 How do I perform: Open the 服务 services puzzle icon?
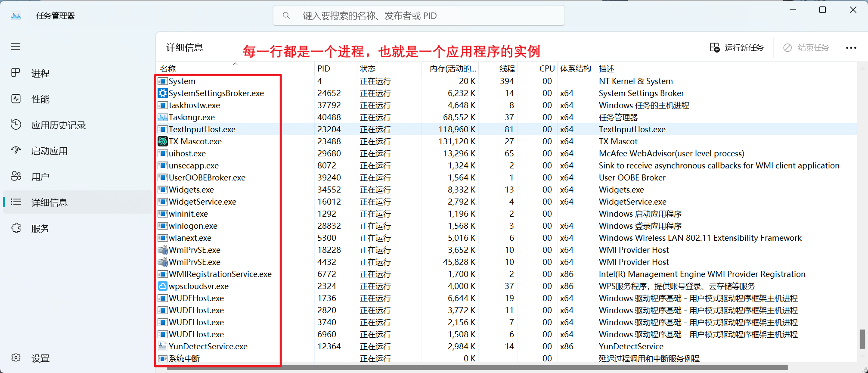click(16, 228)
